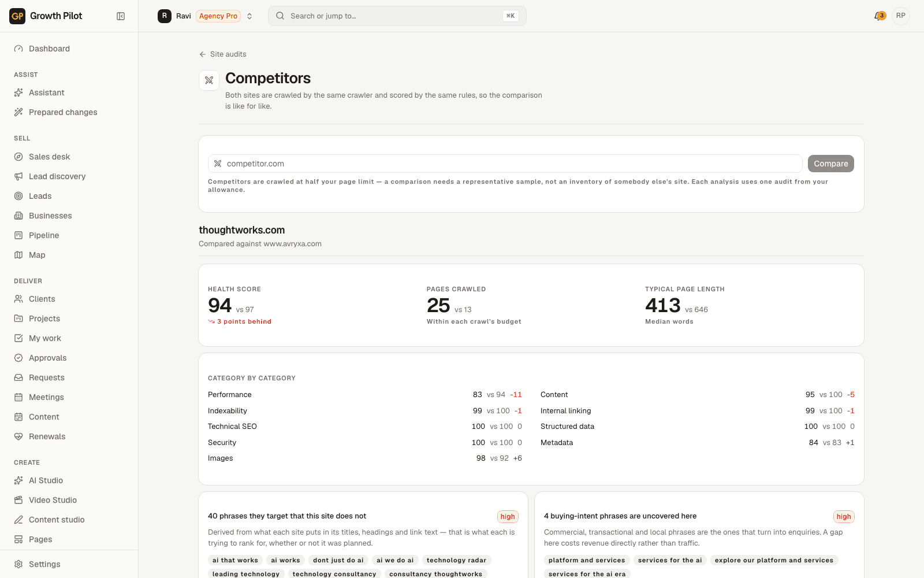Go back to Site audits
This screenshot has height=578, width=924.
click(x=222, y=54)
